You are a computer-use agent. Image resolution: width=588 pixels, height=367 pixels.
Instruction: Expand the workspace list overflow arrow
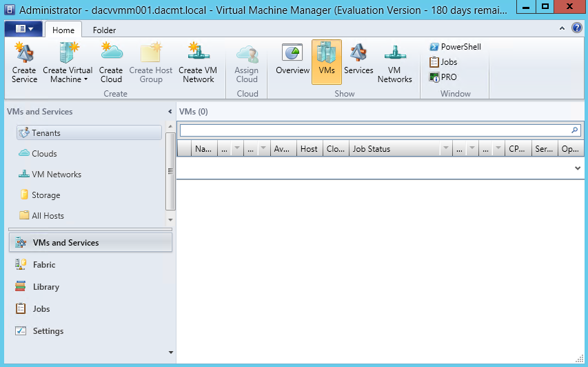pos(171,353)
